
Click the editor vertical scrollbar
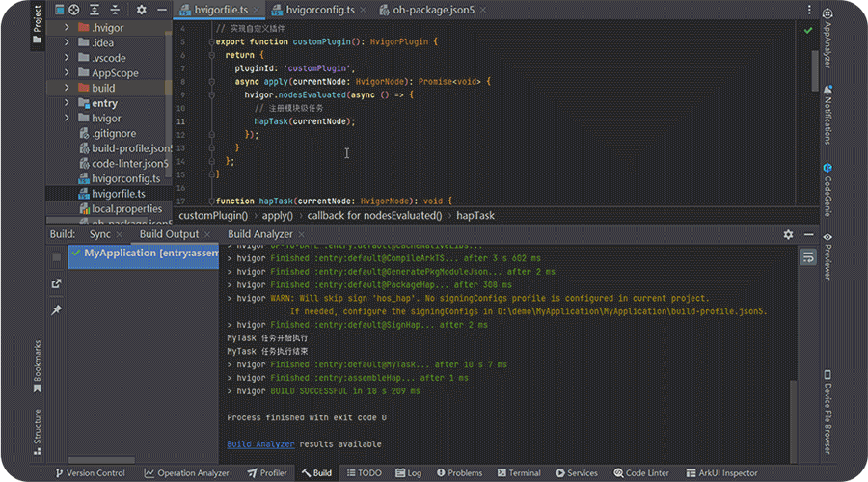click(815, 72)
